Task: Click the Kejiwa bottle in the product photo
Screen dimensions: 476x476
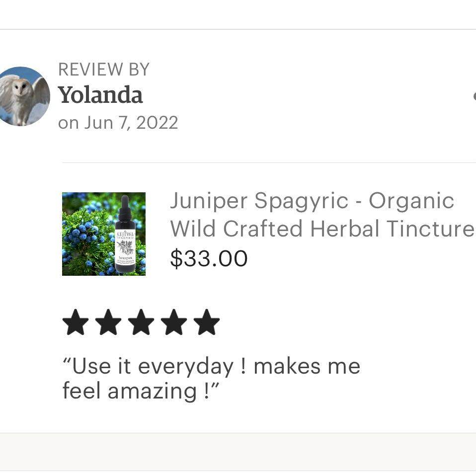Action: [125, 236]
